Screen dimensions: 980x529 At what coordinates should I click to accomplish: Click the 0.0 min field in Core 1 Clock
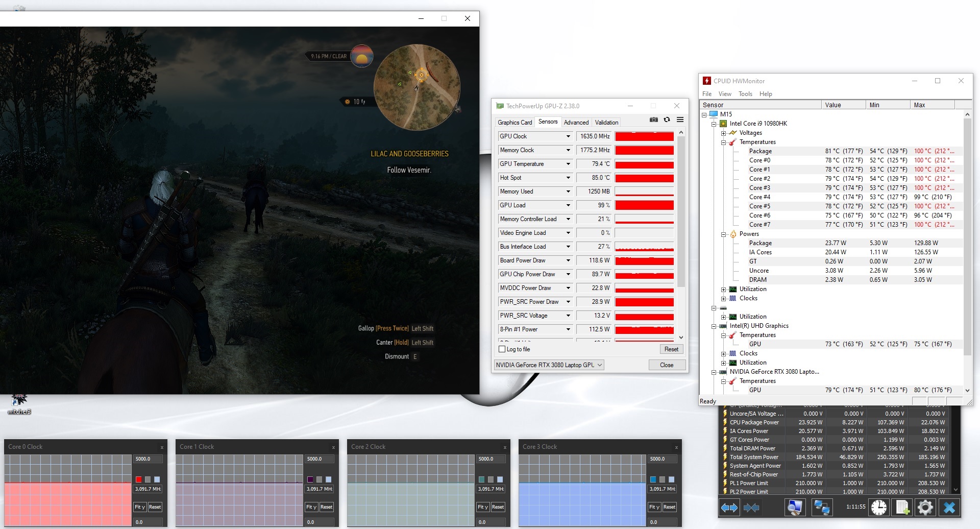click(320, 522)
